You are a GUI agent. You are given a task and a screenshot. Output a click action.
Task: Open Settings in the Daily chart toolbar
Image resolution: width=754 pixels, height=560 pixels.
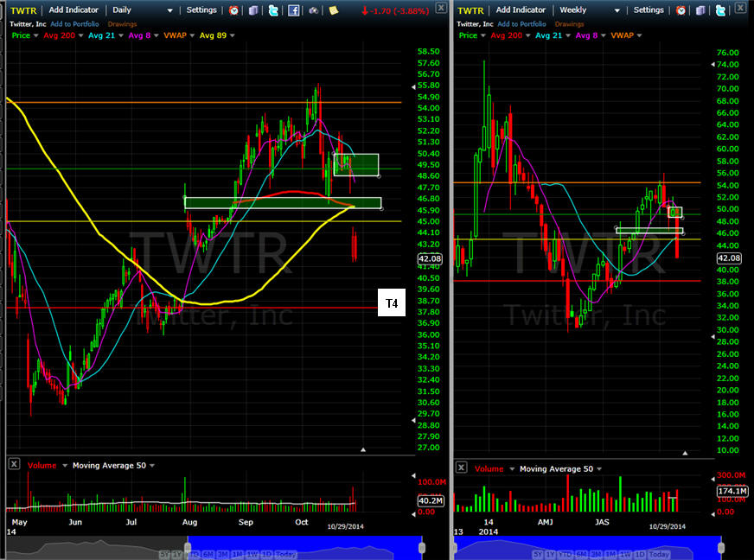point(202,10)
